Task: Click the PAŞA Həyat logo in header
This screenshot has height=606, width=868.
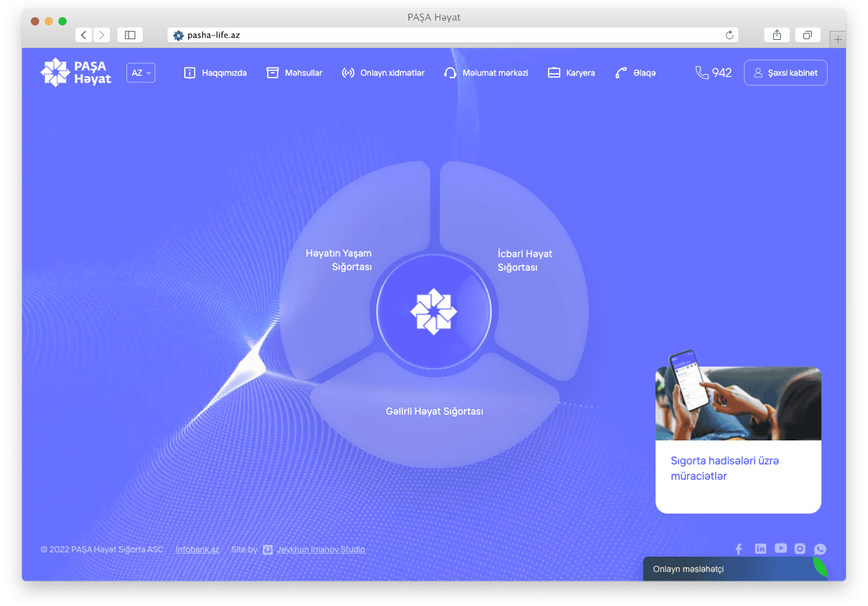Action: pos(76,73)
